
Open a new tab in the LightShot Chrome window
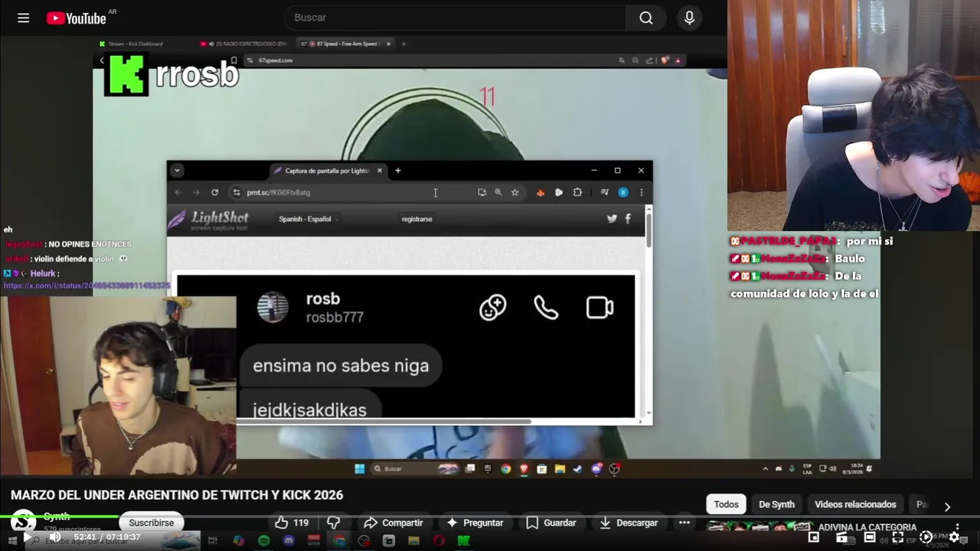(x=397, y=171)
